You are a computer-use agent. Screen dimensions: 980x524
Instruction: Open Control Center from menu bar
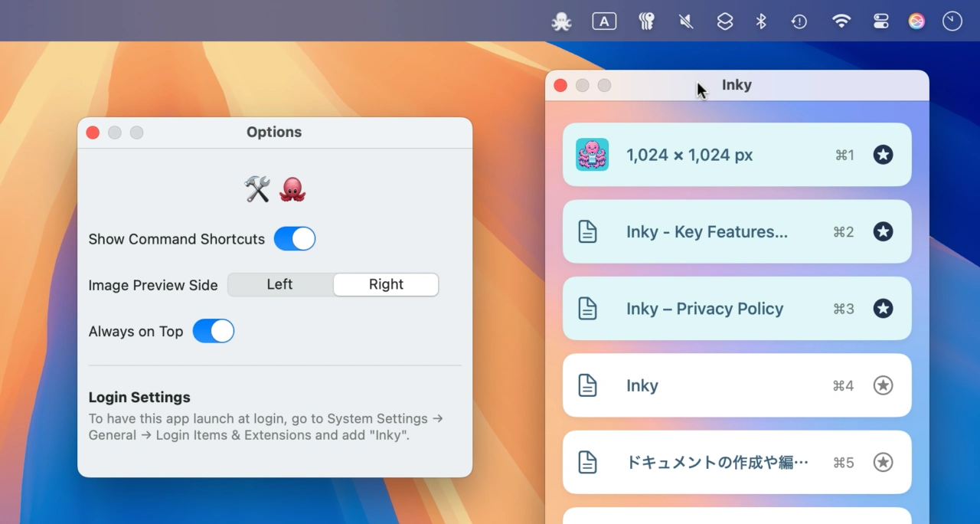[x=880, y=21]
